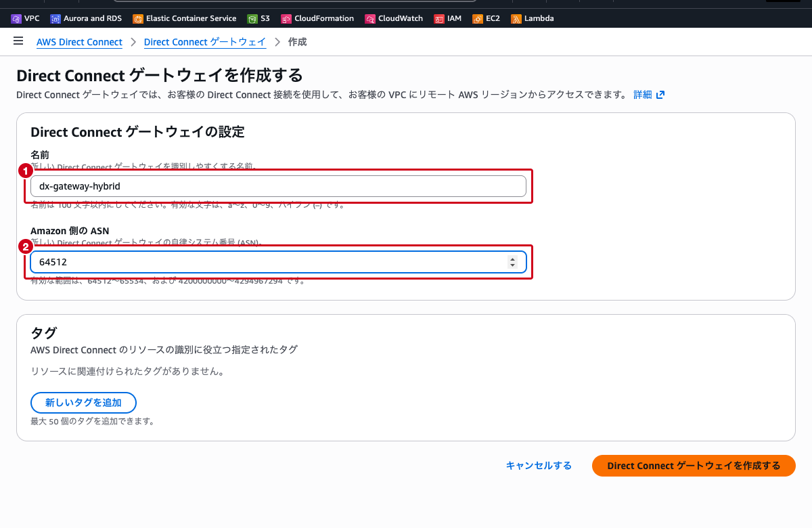Click the Amazon 側の ASN label
This screenshot has height=528, width=812.
click(x=70, y=231)
